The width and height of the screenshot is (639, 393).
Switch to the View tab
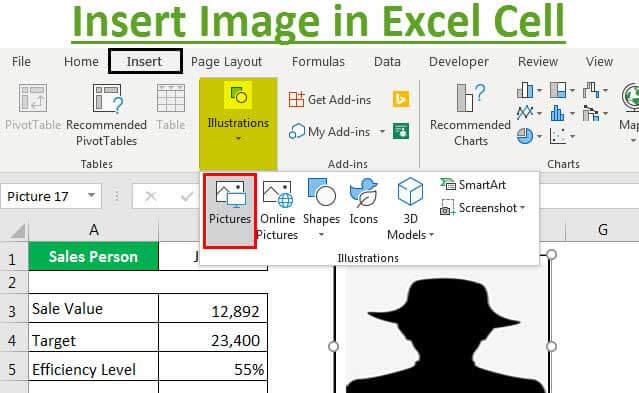point(599,62)
